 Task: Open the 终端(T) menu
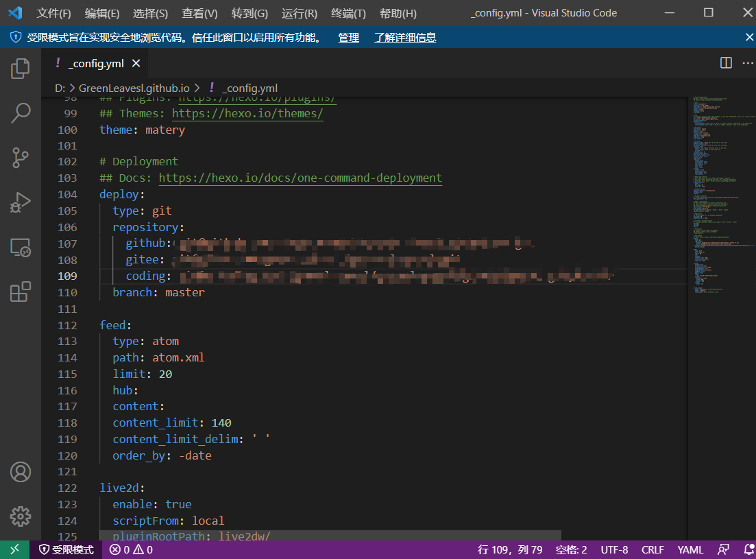(348, 14)
